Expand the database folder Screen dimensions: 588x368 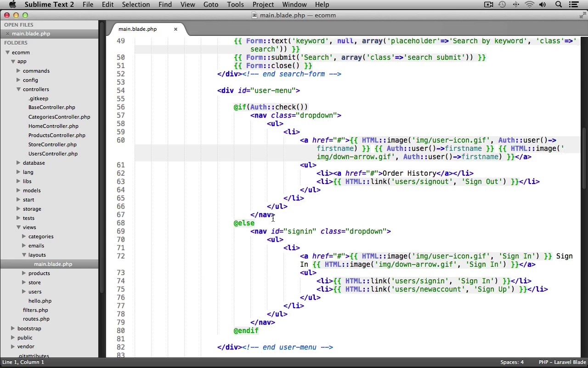coord(18,163)
